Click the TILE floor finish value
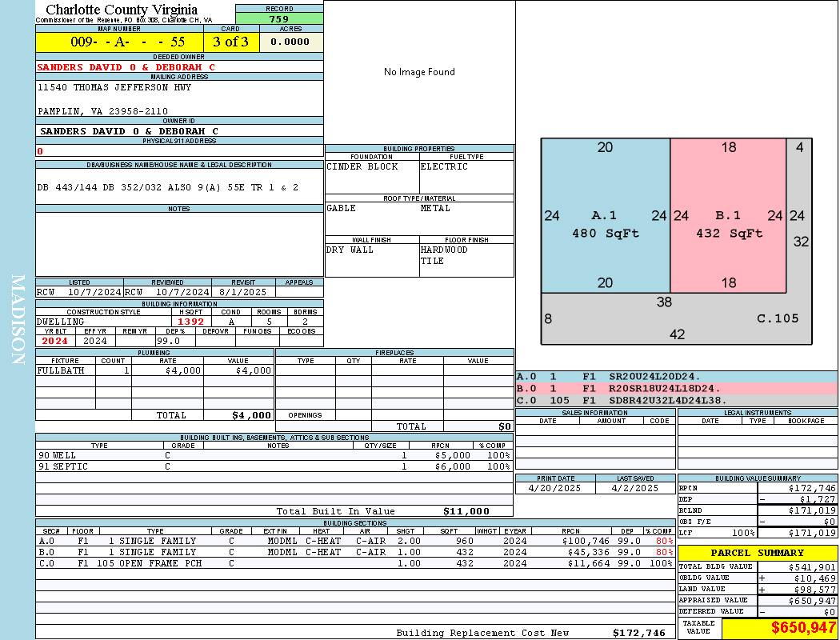The height and width of the screenshot is (640, 840). (x=432, y=261)
